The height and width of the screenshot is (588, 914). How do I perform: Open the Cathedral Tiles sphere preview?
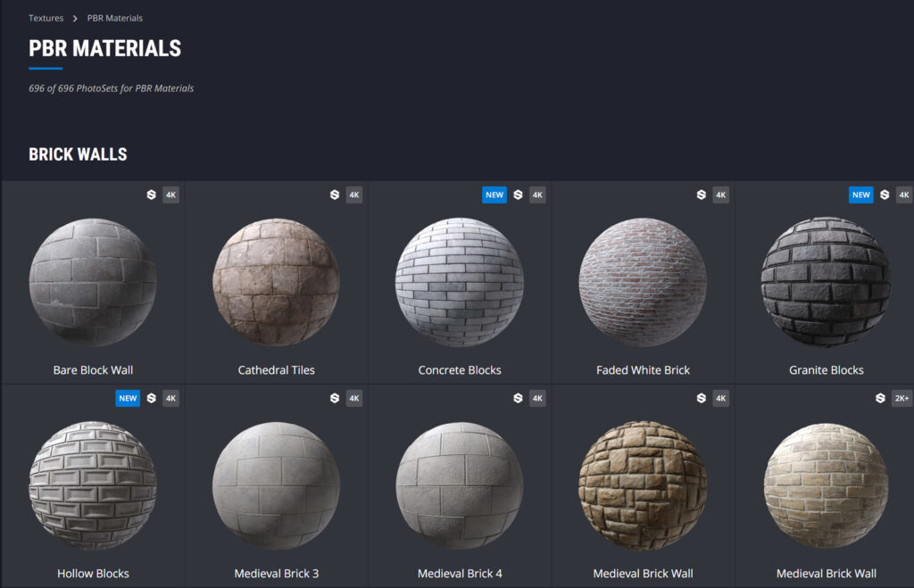[x=277, y=282]
